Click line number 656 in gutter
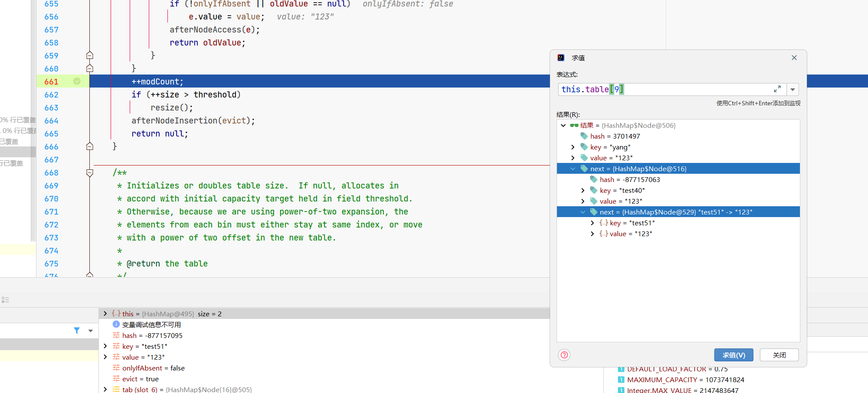The width and height of the screenshot is (868, 393). (51, 17)
